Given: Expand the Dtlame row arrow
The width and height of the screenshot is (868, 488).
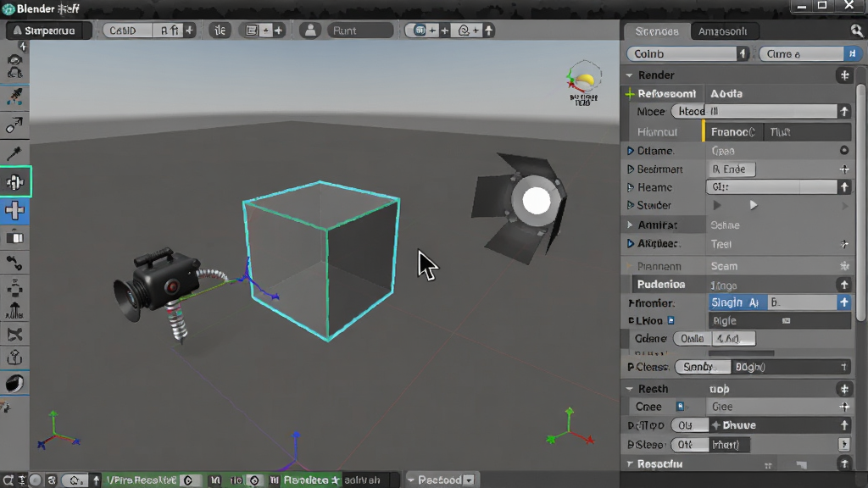Looking at the screenshot, I should (630, 151).
